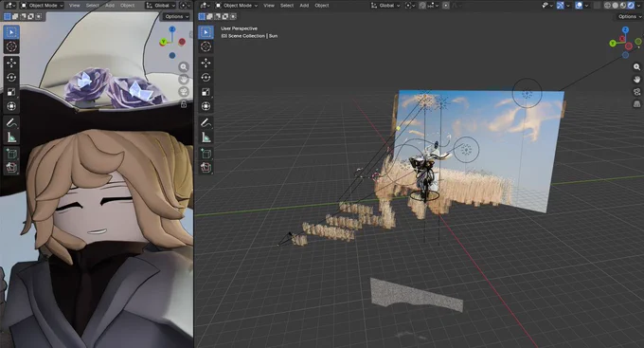644x348 pixels.
Task: Select the Select Box tool in left viewport
Action: pos(11,32)
